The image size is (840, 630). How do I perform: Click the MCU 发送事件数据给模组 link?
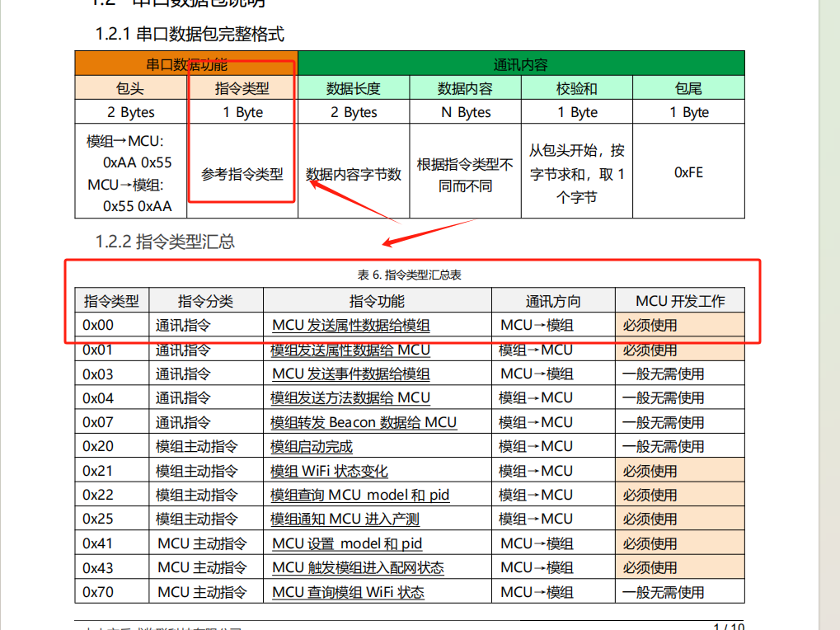[350, 374]
